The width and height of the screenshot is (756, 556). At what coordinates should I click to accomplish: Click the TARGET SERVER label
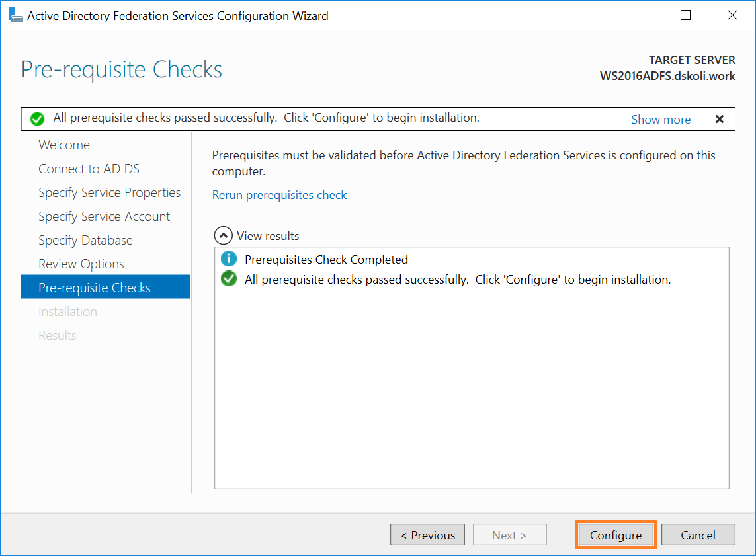[x=692, y=60]
